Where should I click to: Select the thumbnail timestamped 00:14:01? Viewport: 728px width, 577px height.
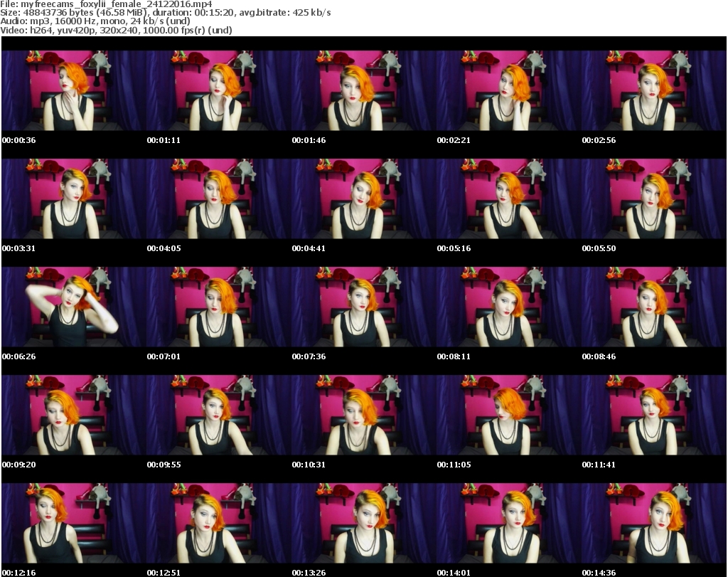(x=508, y=524)
